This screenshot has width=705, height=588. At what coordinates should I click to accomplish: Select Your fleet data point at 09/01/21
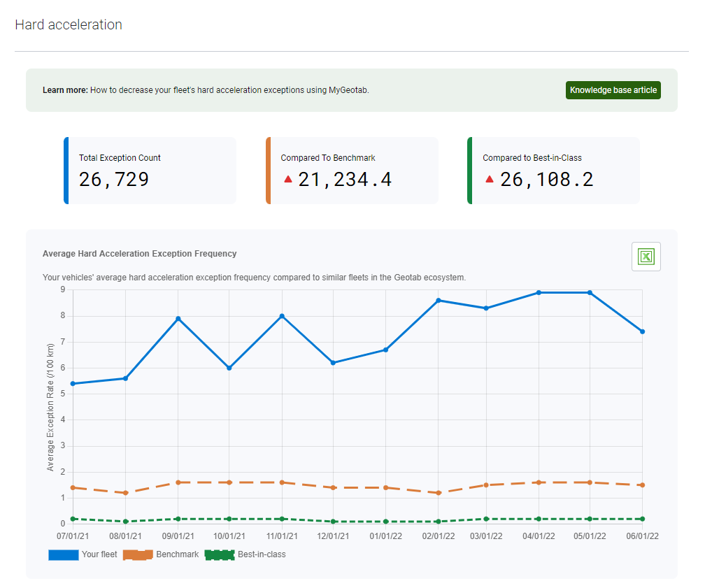[x=178, y=319]
